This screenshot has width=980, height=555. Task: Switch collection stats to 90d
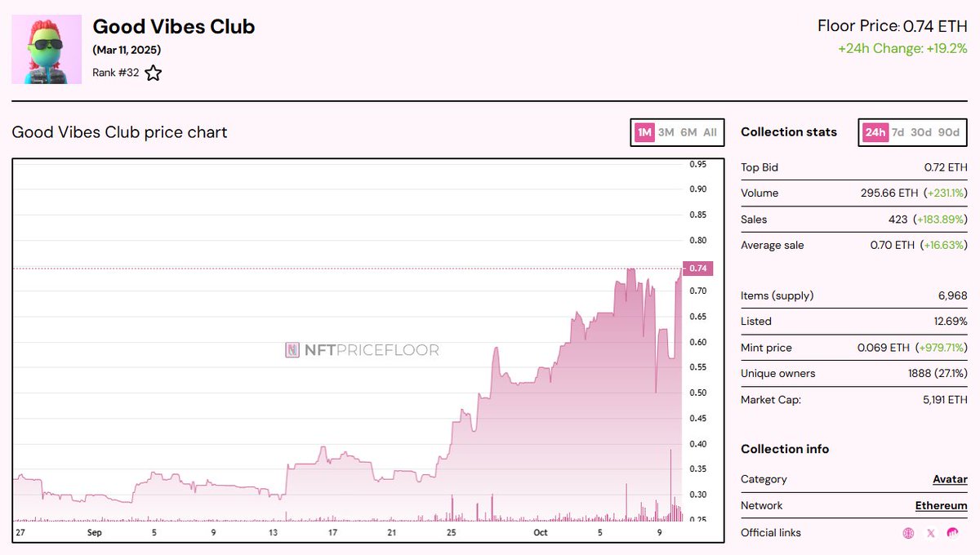pyautogui.click(x=949, y=132)
